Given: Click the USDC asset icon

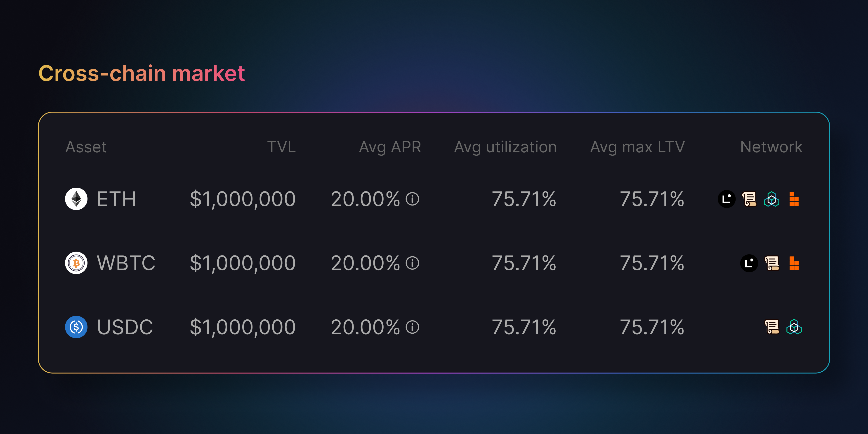Looking at the screenshot, I should tap(76, 327).
